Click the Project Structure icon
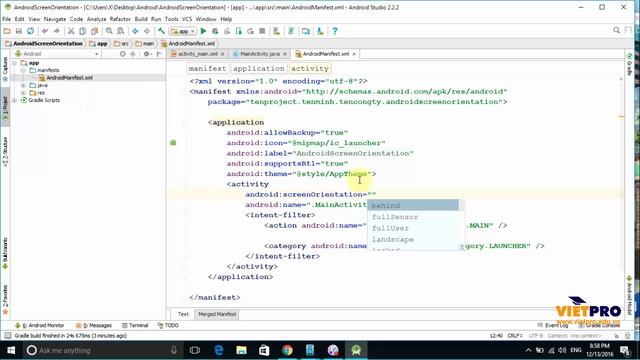Screen dimensions: 640x360 click(306, 31)
